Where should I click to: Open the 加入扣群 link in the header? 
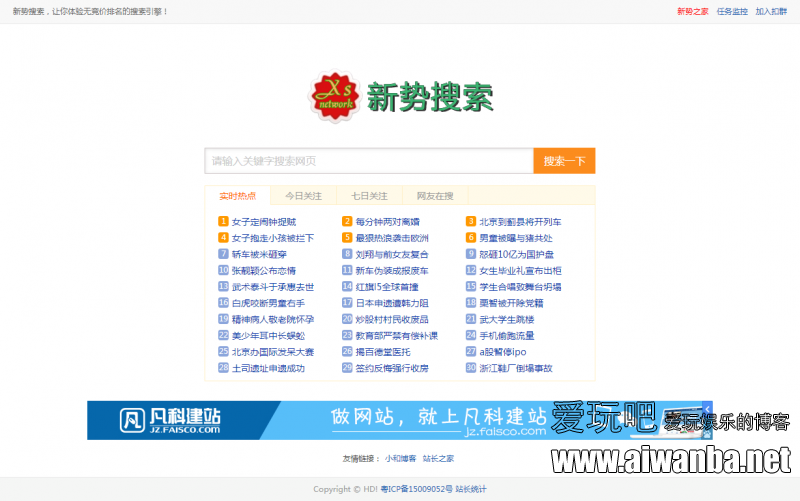click(771, 11)
